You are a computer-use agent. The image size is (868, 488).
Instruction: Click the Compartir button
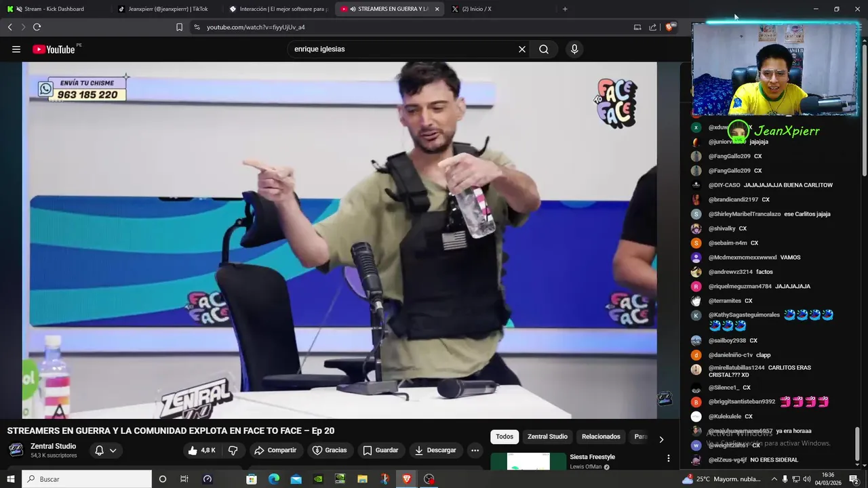[275, 450]
